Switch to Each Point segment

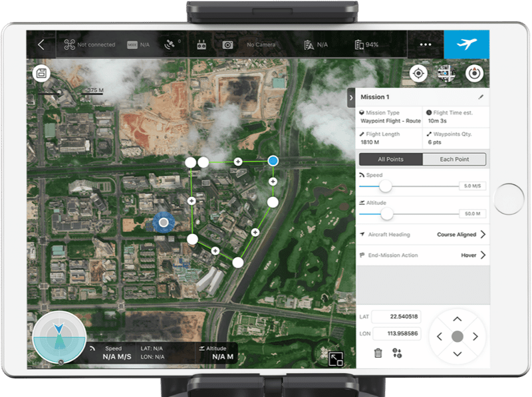click(454, 160)
